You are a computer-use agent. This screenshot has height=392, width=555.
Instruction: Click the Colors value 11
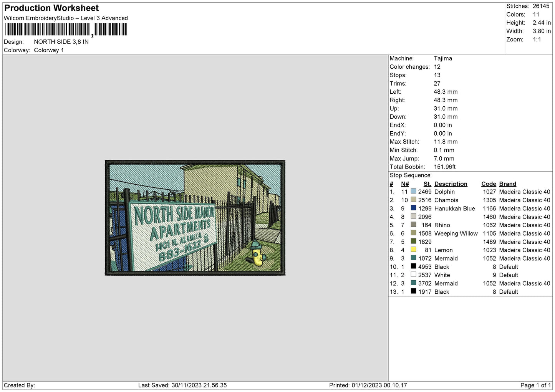pos(536,15)
